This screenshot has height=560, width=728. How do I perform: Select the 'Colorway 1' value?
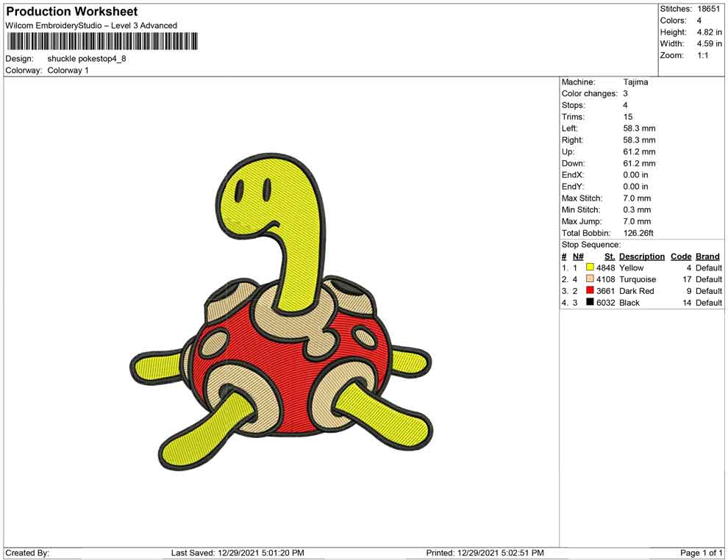point(68,70)
